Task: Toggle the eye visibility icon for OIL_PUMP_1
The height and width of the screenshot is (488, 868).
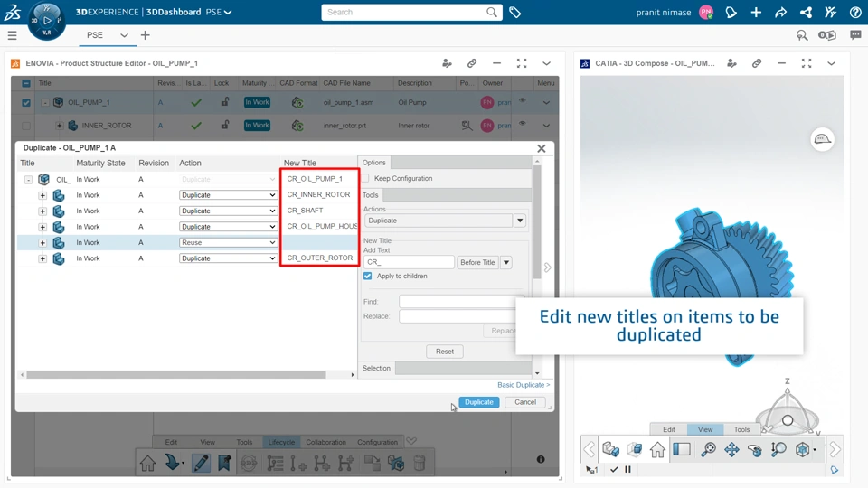Action: click(x=522, y=100)
